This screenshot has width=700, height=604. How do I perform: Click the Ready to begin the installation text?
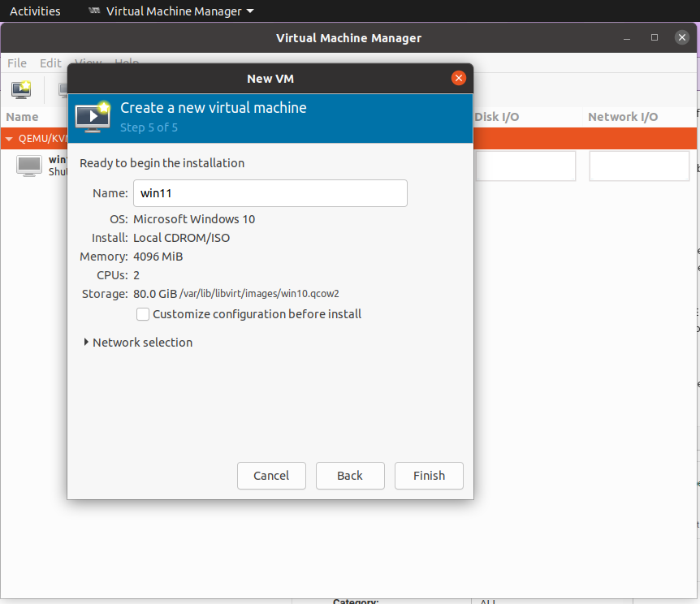point(162,163)
